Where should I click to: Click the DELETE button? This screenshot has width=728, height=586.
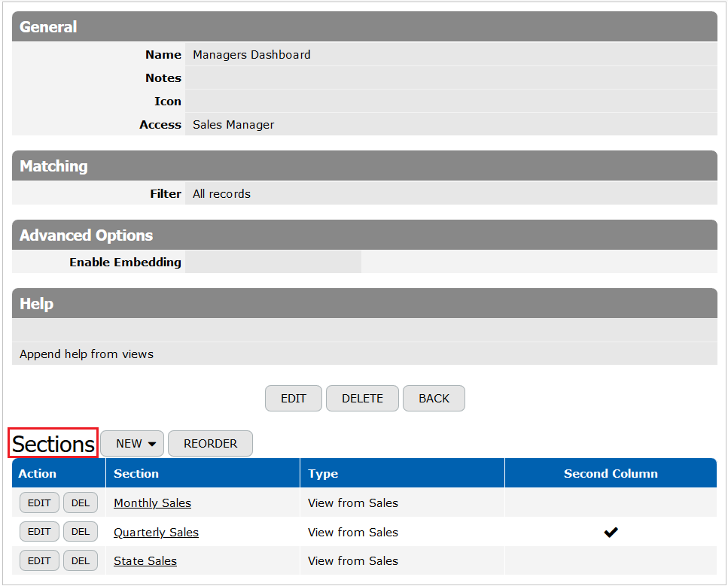tap(362, 398)
